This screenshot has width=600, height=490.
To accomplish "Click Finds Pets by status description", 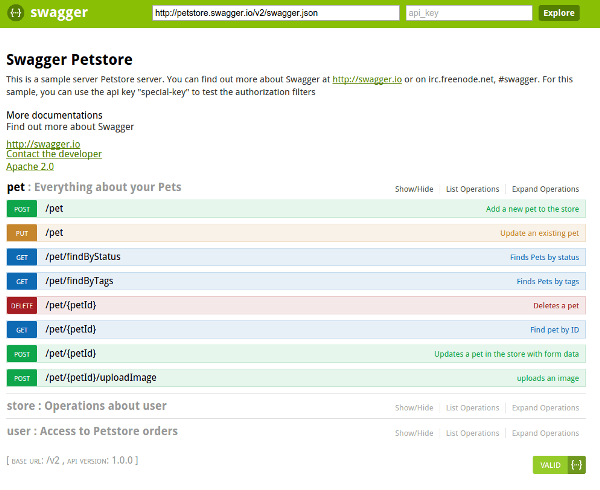I will point(545,257).
